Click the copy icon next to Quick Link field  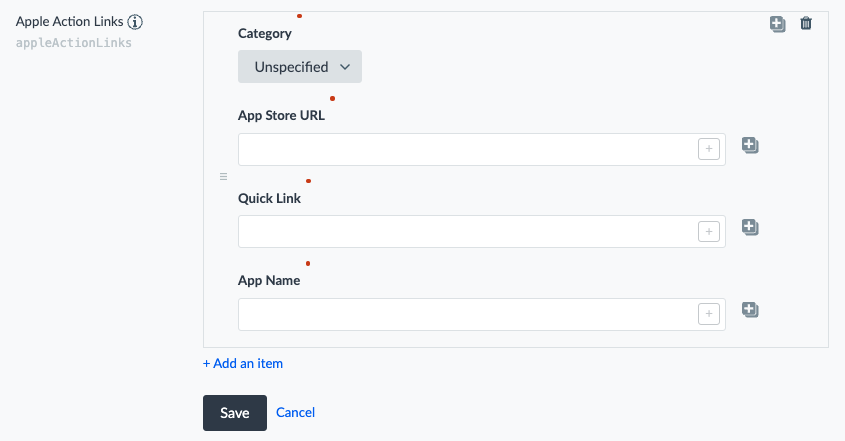pyautogui.click(x=750, y=227)
